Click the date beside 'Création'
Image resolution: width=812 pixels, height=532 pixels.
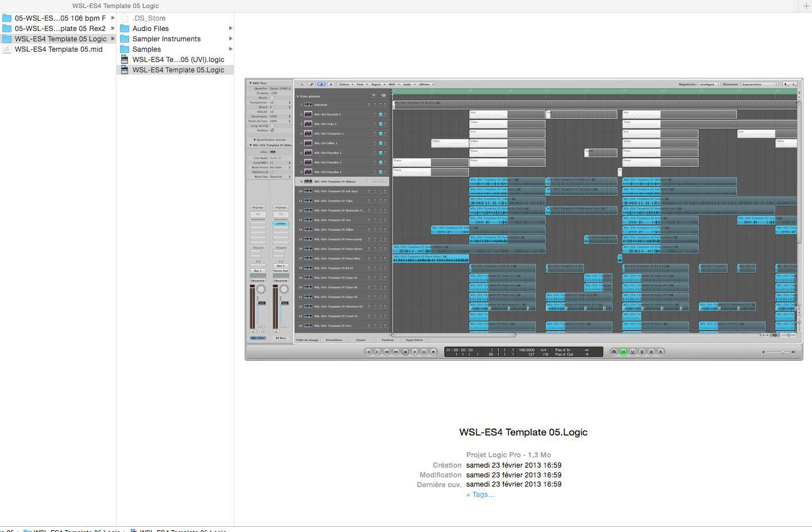513,465
